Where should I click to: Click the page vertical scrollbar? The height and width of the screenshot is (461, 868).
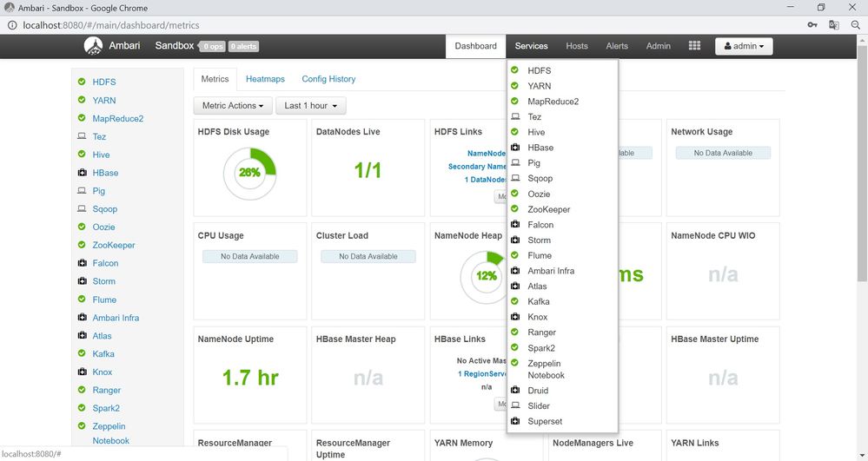(862, 166)
